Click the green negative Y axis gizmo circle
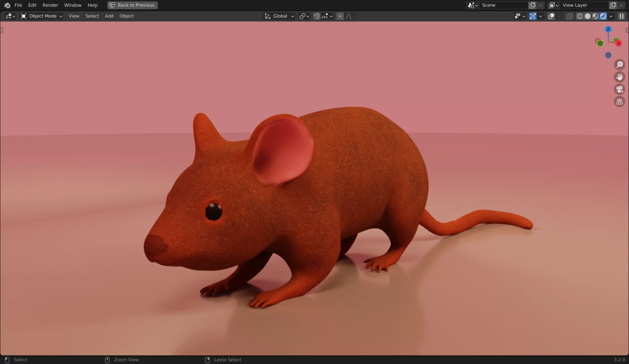The height and width of the screenshot is (364, 629). (x=600, y=43)
